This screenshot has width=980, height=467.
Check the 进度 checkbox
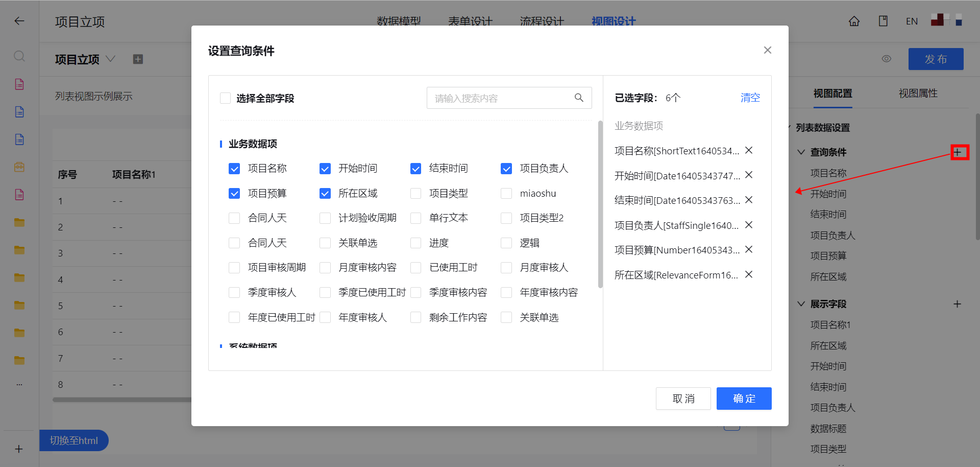tap(416, 243)
